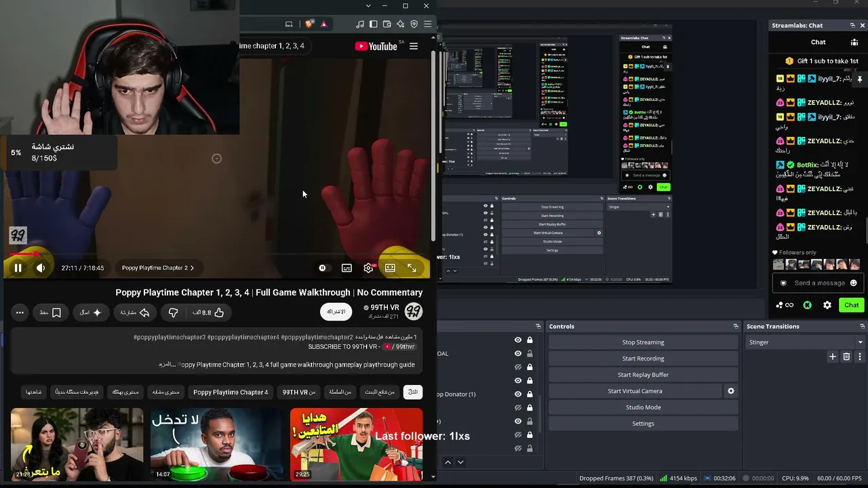This screenshot has width=868, height=488.
Task: Enter fullscreen in the YouTube player
Action: coord(412,268)
